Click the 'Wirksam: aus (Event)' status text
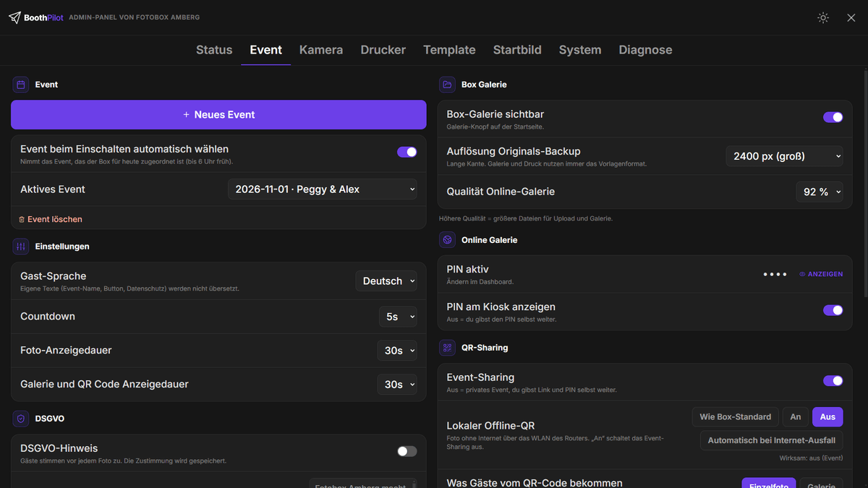The image size is (868, 488). (x=811, y=458)
